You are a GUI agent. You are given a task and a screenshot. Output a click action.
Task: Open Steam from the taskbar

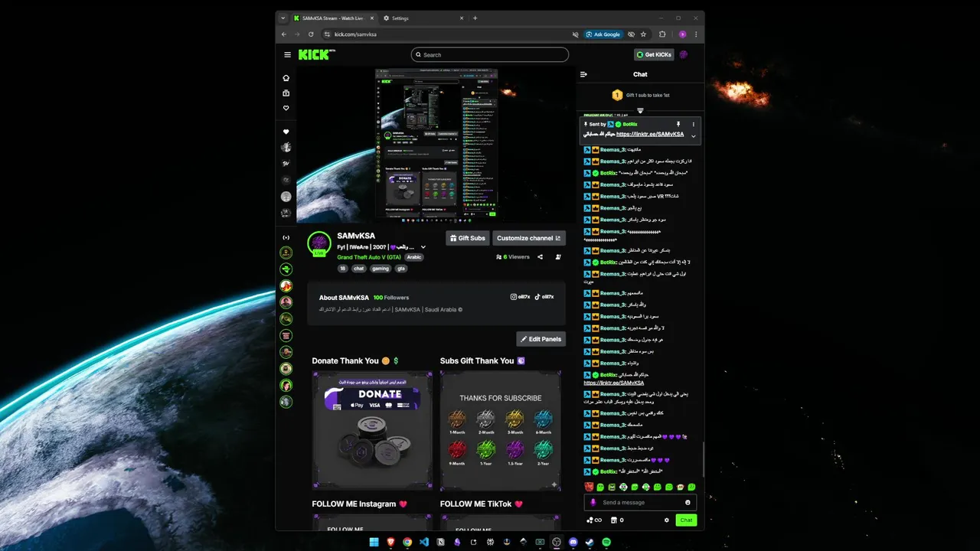(x=590, y=542)
